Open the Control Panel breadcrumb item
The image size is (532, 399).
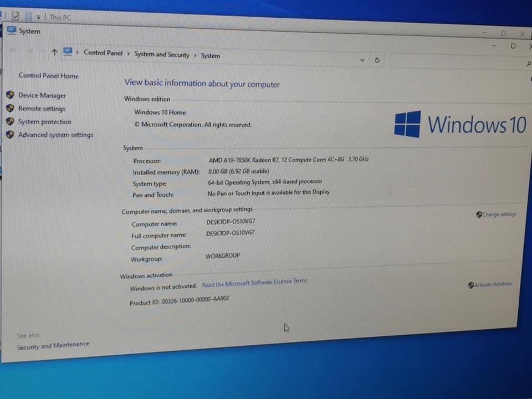tap(103, 53)
